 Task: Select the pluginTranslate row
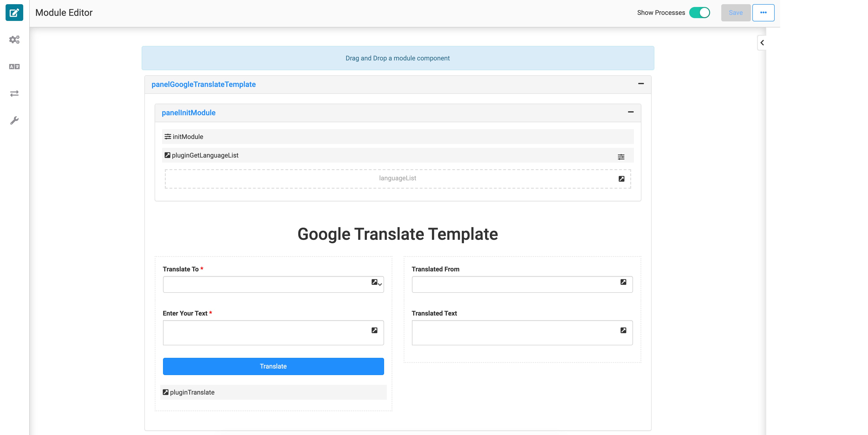273,392
